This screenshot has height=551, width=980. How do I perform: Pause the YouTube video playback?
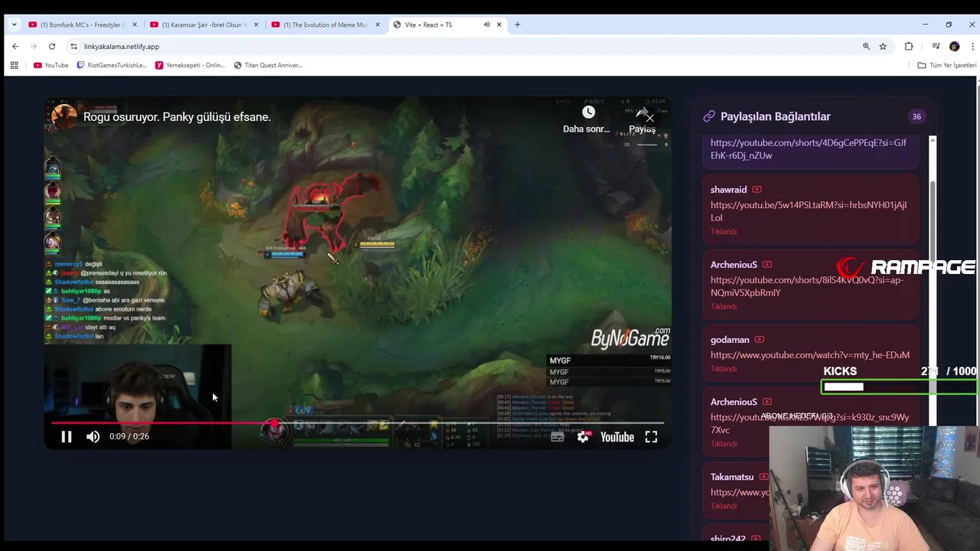[x=67, y=437]
